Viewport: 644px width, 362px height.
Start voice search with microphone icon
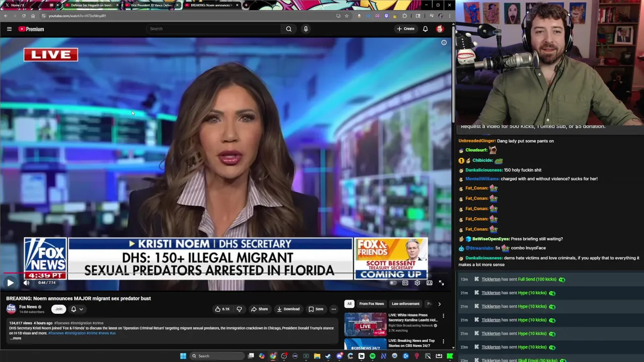[305, 29]
